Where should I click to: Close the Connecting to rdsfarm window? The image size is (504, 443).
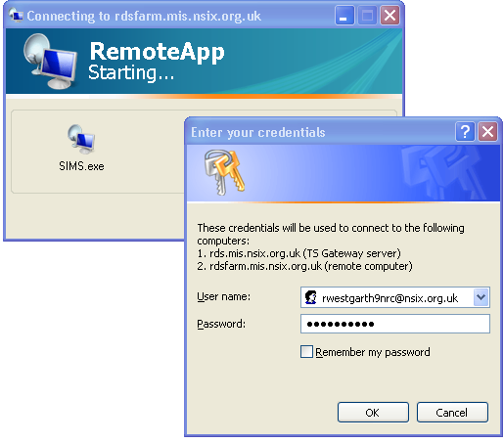tap(389, 16)
